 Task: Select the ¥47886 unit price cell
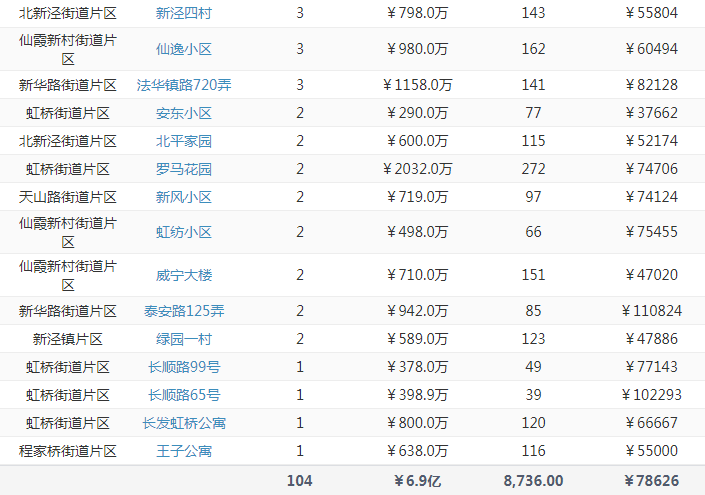point(651,339)
